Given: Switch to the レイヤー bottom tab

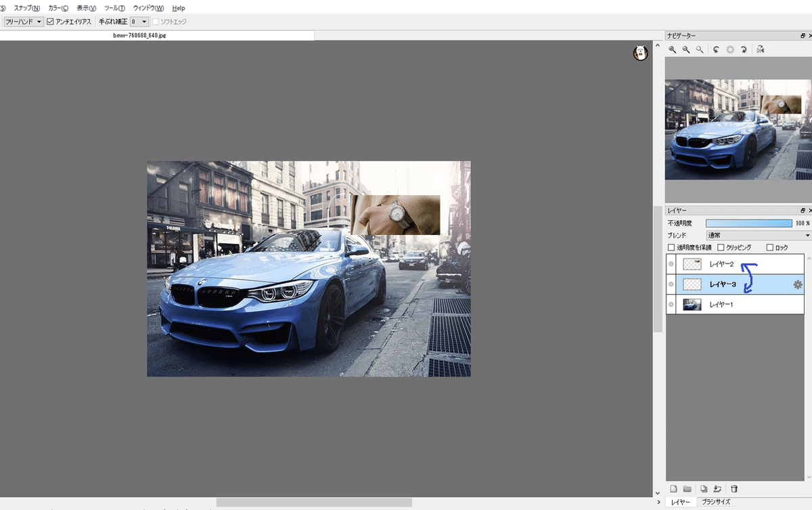Looking at the screenshot, I should pyautogui.click(x=680, y=502).
